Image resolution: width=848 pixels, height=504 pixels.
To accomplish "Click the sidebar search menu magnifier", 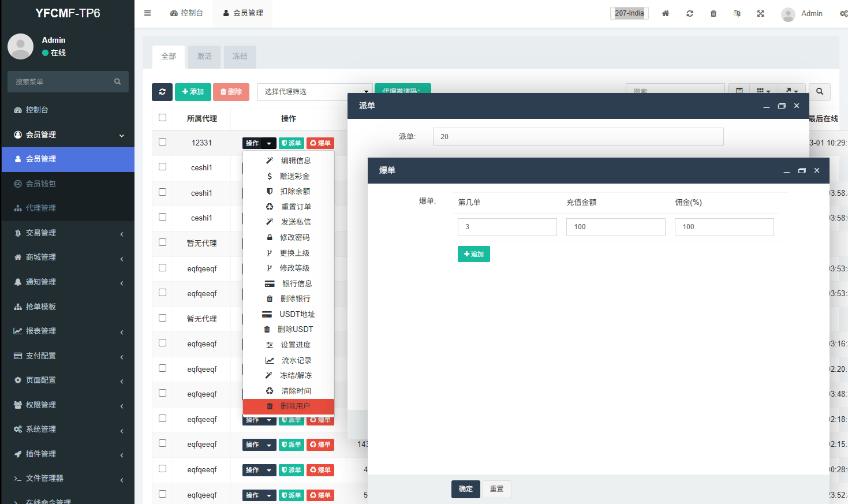I will coord(117,82).
